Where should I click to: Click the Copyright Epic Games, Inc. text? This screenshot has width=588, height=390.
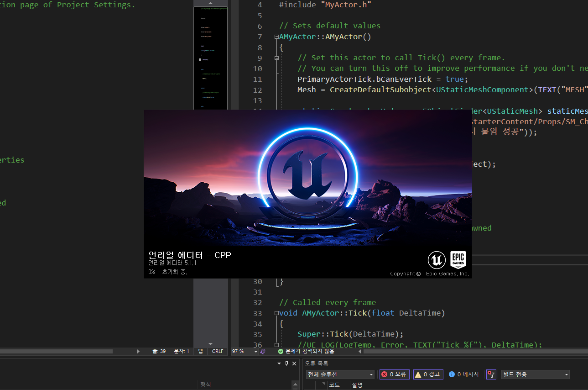(429, 274)
